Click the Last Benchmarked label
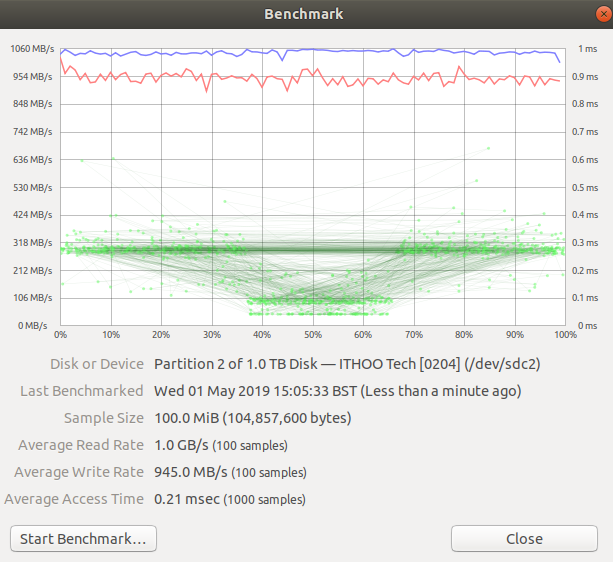Viewport: 613px width, 562px height. tap(82, 391)
